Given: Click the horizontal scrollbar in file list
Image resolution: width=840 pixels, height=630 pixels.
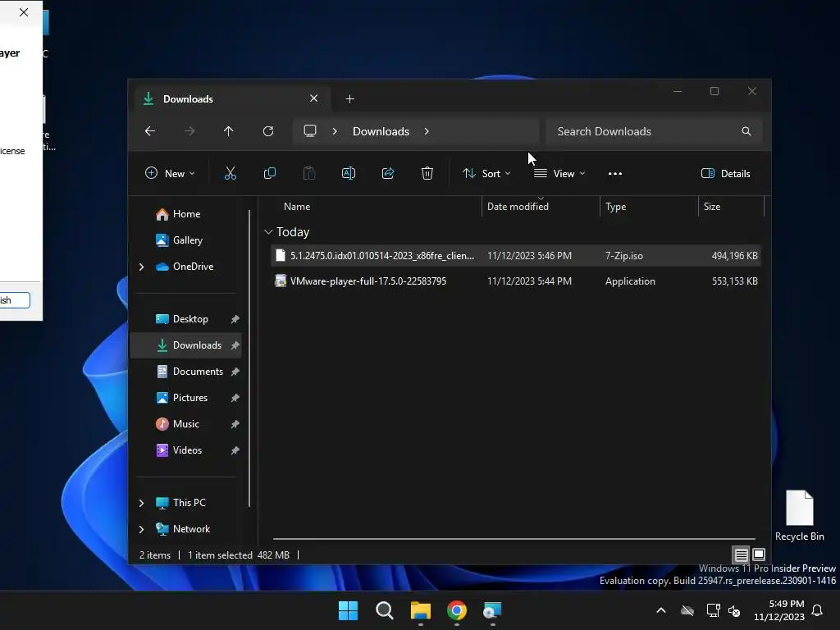Looking at the screenshot, I should click(x=514, y=539).
